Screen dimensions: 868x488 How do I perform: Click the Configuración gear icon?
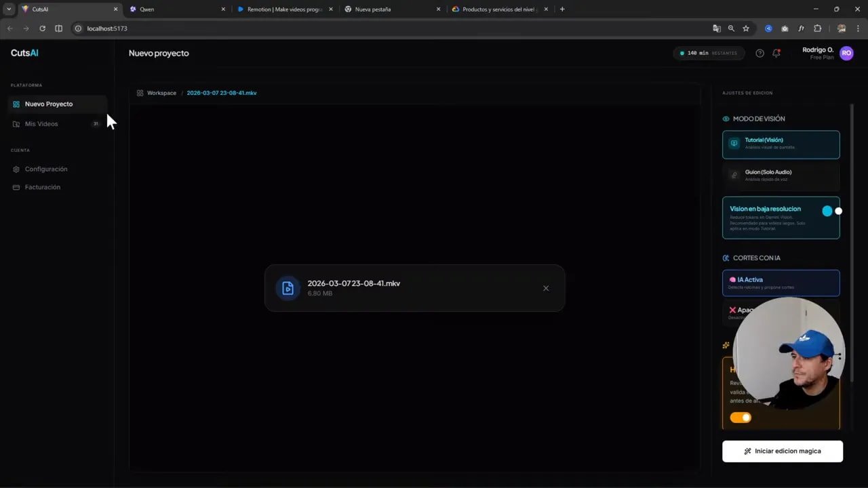click(x=16, y=169)
